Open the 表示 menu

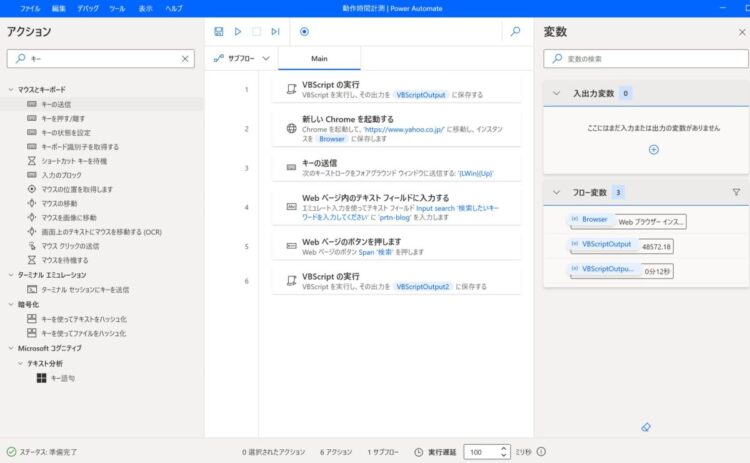pos(145,8)
